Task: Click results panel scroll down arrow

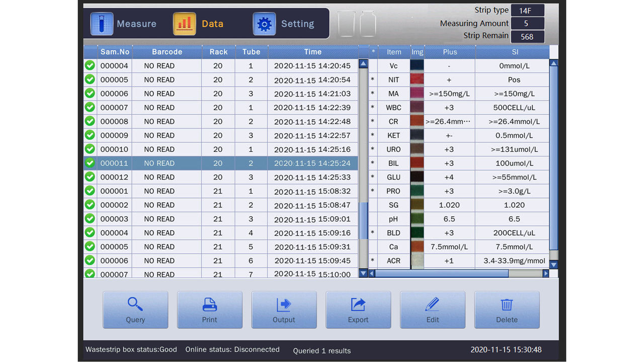Action: tap(553, 265)
